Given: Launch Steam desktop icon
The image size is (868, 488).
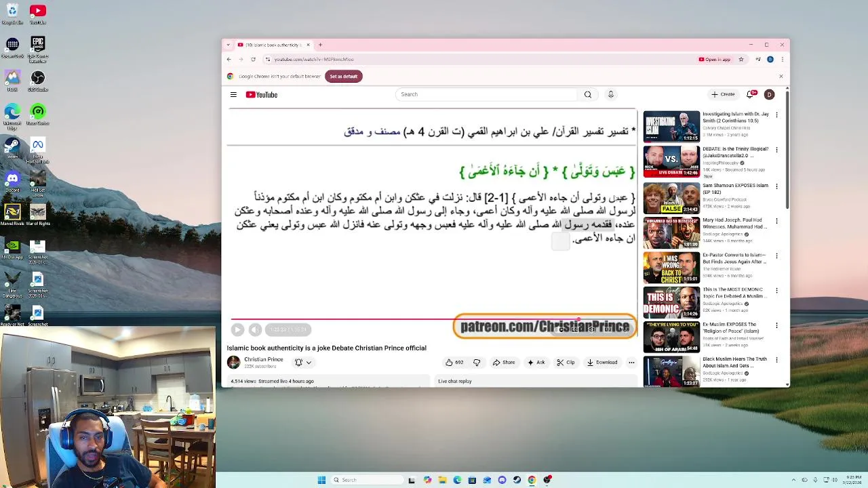Looking at the screenshot, I should tap(12, 148).
